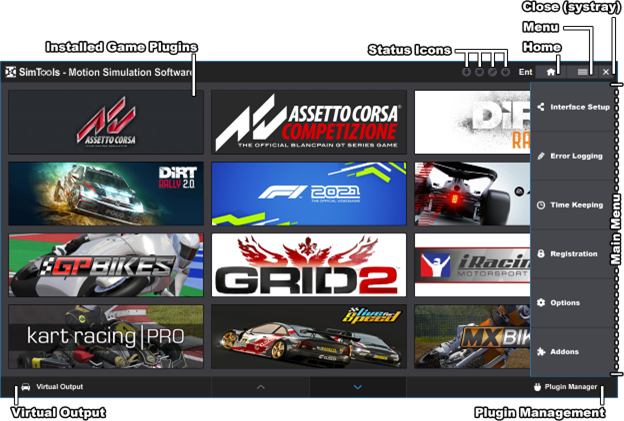Choose the iRacing Motorsport plugin tile

472,265
